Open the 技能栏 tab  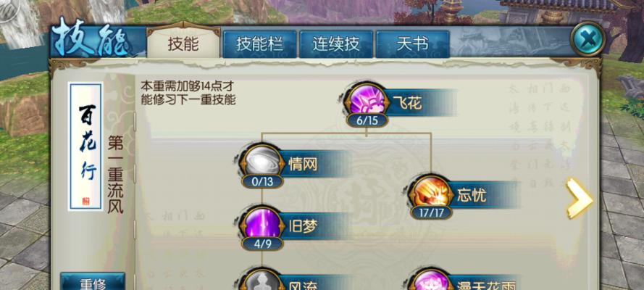click(x=259, y=44)
